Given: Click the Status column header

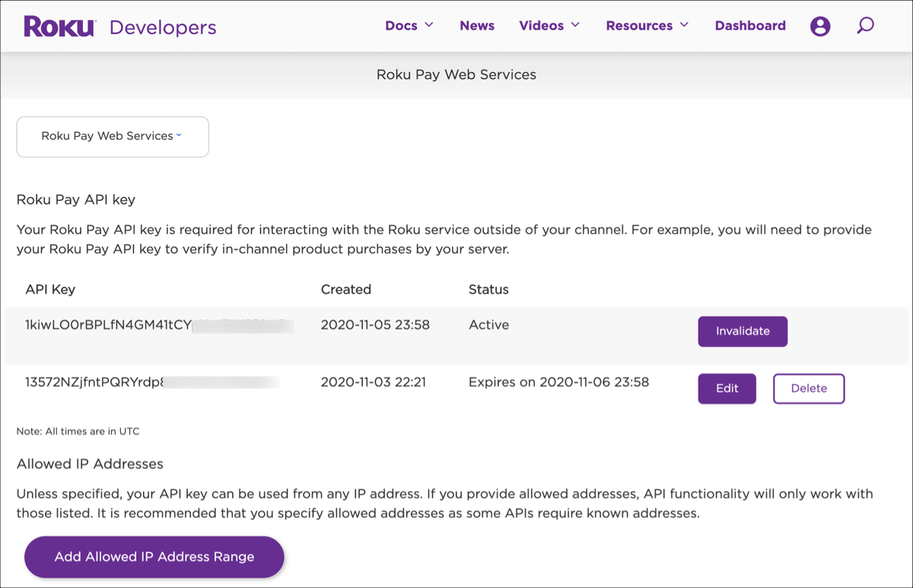Looking at the screenshot, I should tap(488, 290).
